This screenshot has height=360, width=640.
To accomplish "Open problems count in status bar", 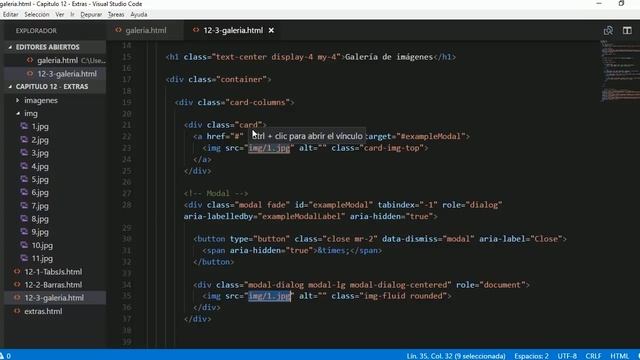I will (x=6, y=356).
